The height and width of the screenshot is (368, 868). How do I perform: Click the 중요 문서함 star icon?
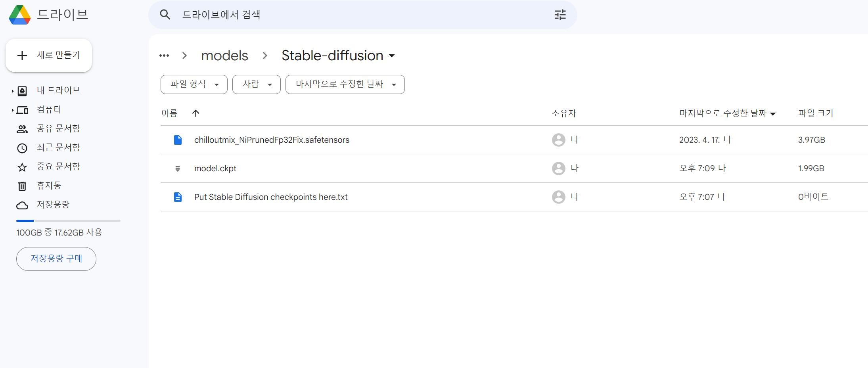(x=22, y=167)
